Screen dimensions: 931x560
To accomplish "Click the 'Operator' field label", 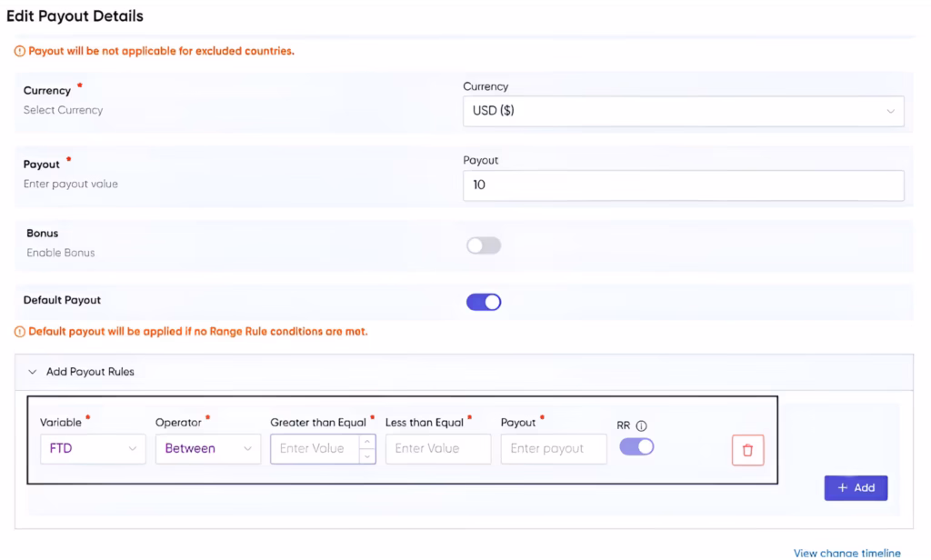I will coord(178,422).
